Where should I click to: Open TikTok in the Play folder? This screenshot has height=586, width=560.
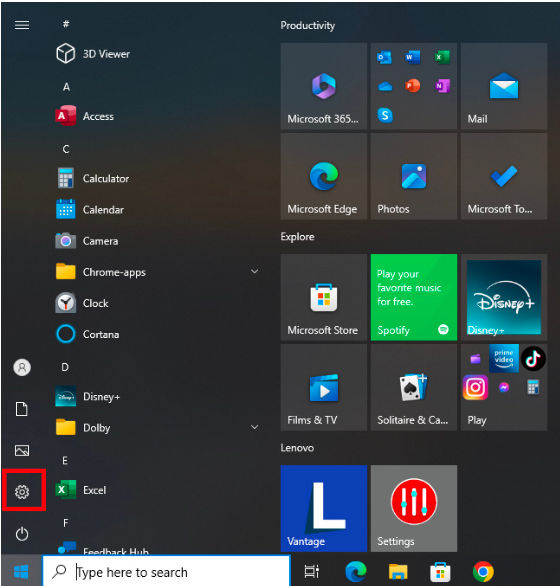click(x=533, y=358)
